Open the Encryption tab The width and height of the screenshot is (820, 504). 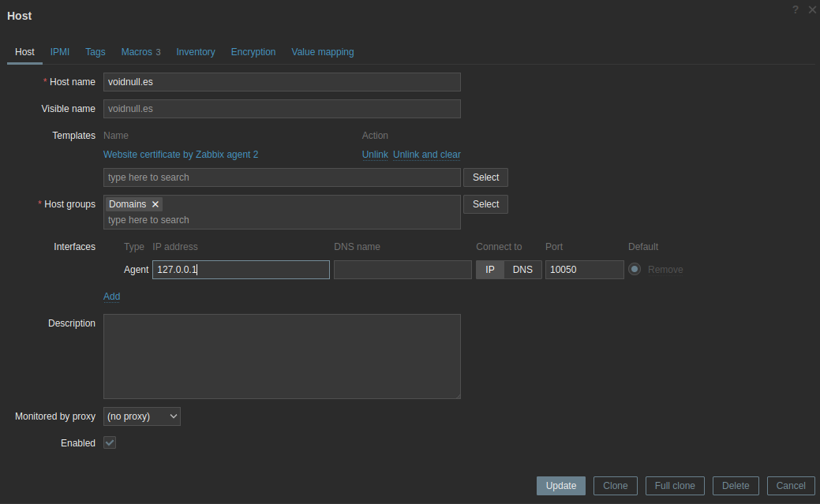tap(253, 52)
